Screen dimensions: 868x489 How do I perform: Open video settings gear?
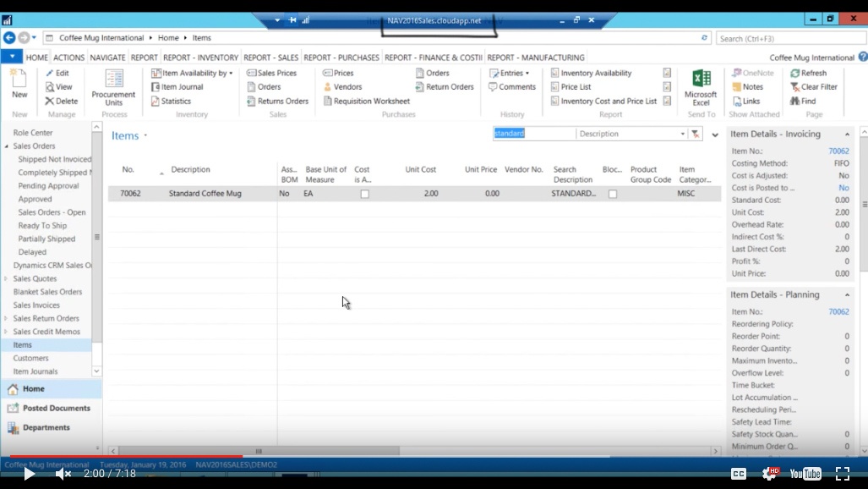[769, 473]
